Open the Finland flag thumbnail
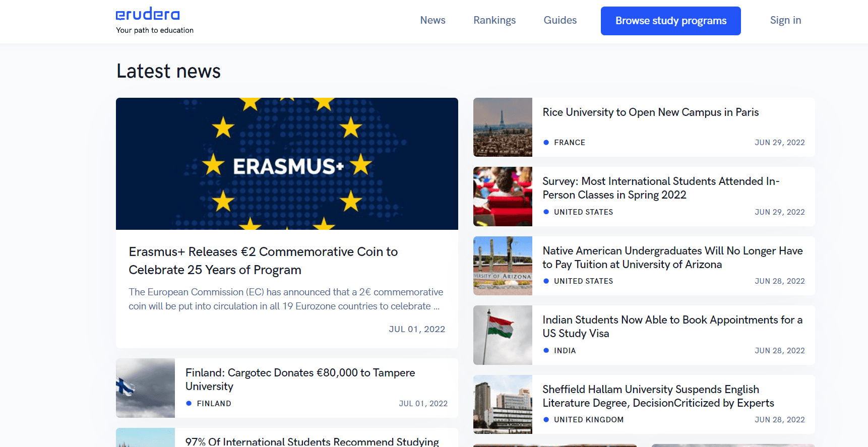The image size is (868, 447). pos(145,388)
